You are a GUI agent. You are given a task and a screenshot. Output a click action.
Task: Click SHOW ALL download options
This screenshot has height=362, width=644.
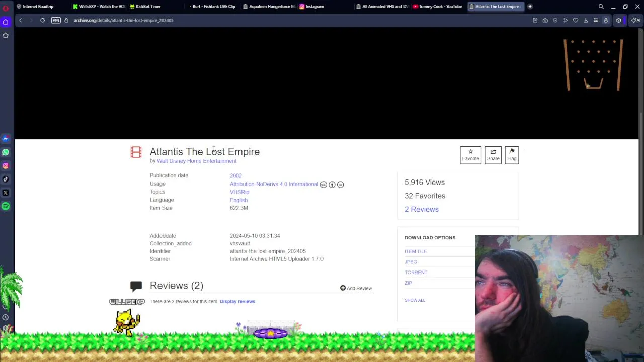[415, 300]
